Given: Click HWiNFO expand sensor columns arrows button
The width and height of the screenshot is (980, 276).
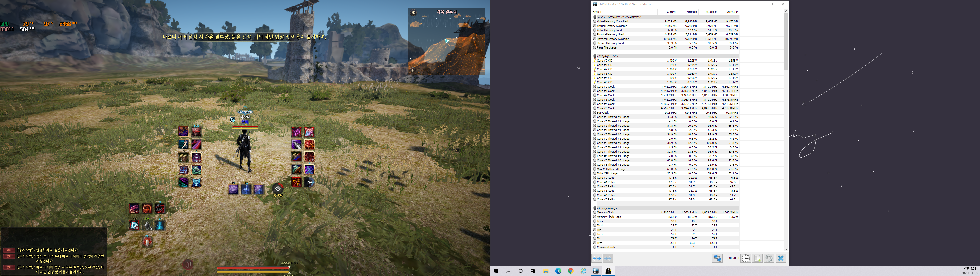Looking at the screenshot, I should tap(596, 258).
